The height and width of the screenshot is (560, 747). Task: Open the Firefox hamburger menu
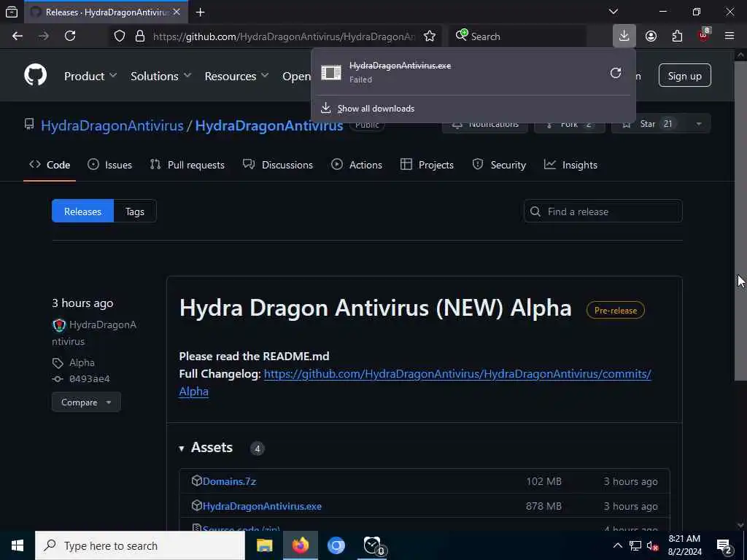pos(729,36)
